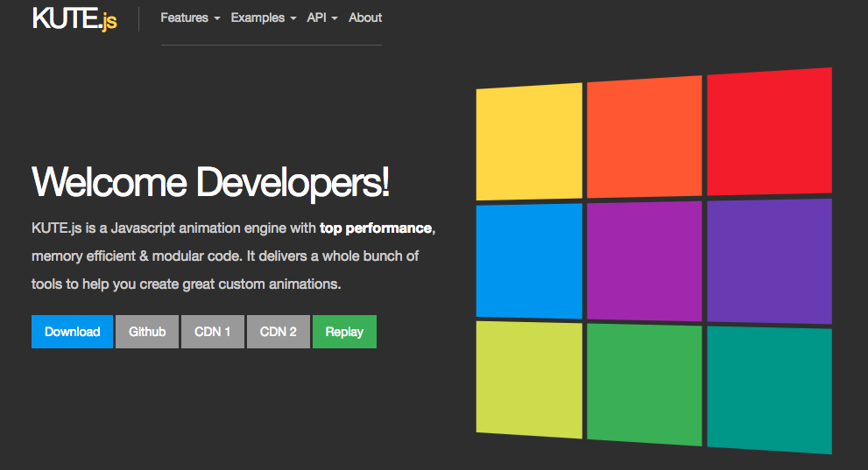
Task: Click the yellow tile in the grid
Action: (x=529, y=142)
